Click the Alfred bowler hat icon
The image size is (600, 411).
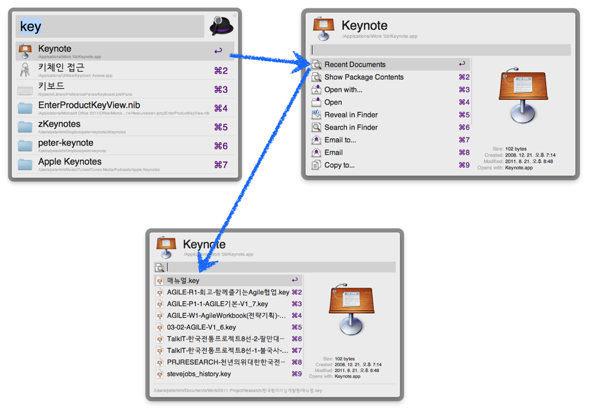(221, 25)
